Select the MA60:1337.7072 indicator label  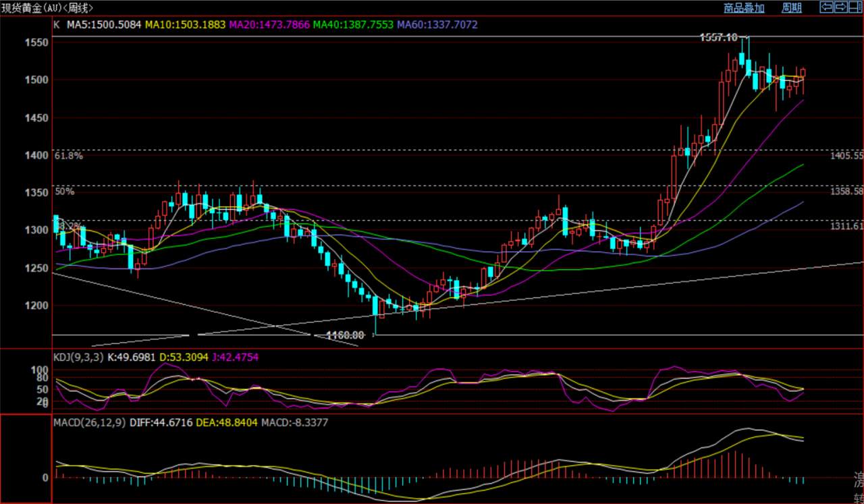(437, 24)
